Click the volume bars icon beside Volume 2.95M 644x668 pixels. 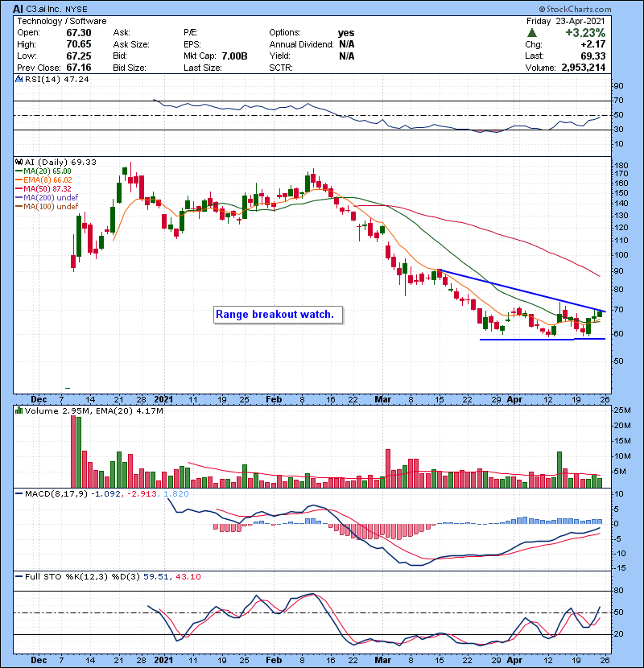click(19, 410)
